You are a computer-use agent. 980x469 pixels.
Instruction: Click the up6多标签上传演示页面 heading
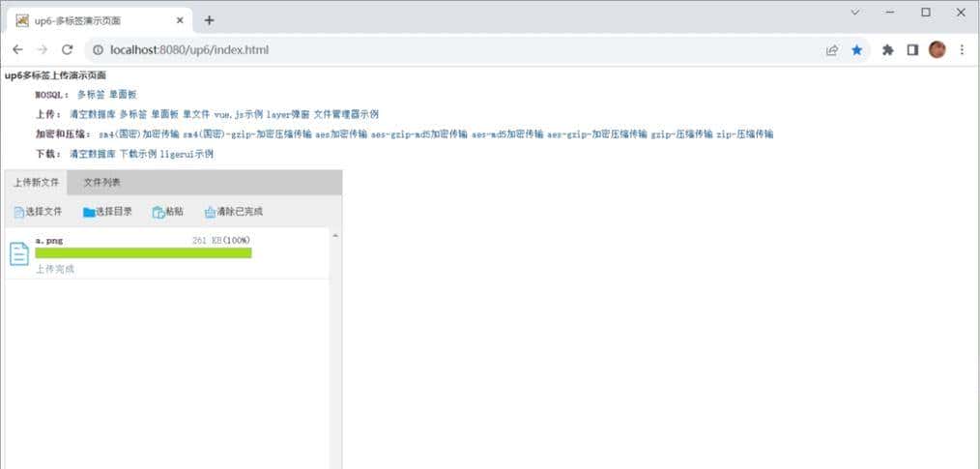point(55,75)
